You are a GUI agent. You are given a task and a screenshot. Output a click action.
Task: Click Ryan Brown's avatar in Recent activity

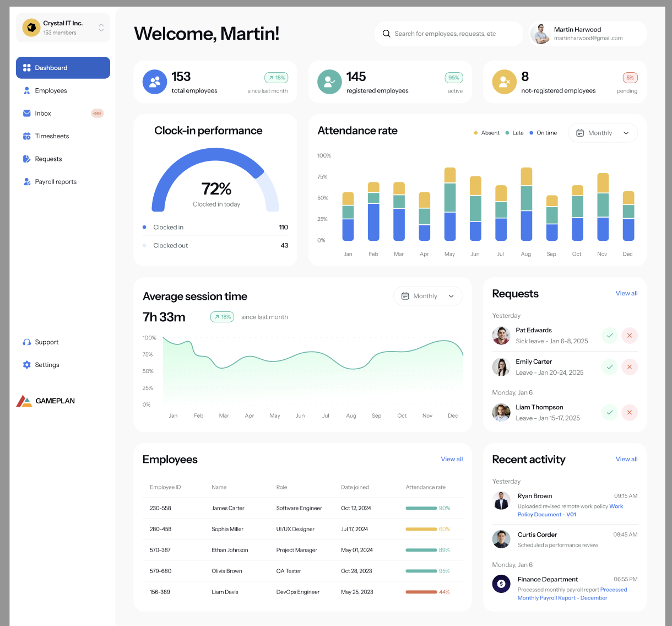click(x=501, y=500)
